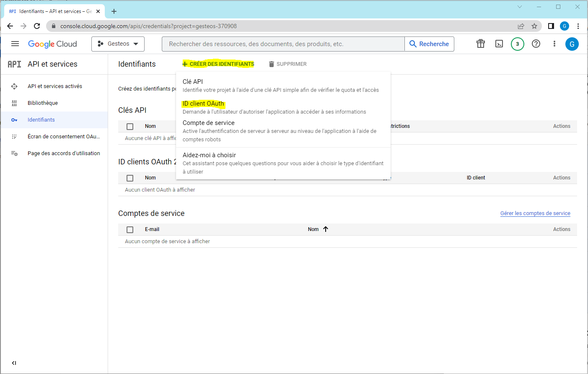Choose Compte de service option
588x374 pixels.
pyautogui.click(x=209, y=123)
